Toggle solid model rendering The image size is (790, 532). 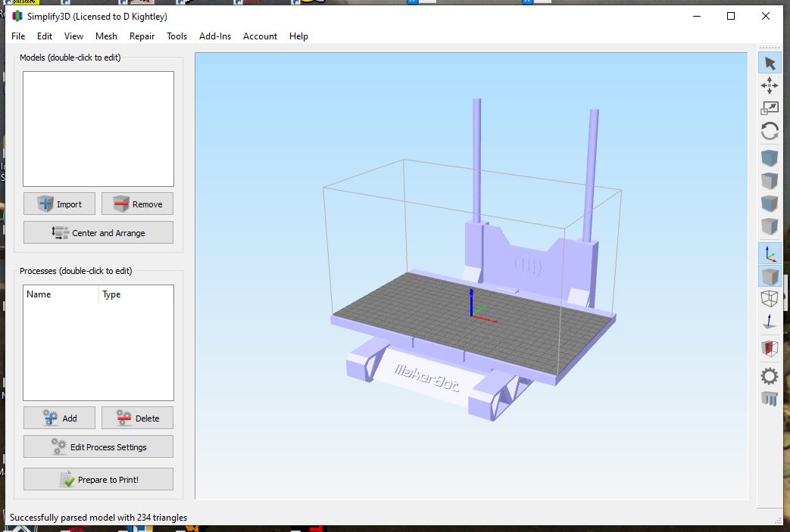point(770,276)
